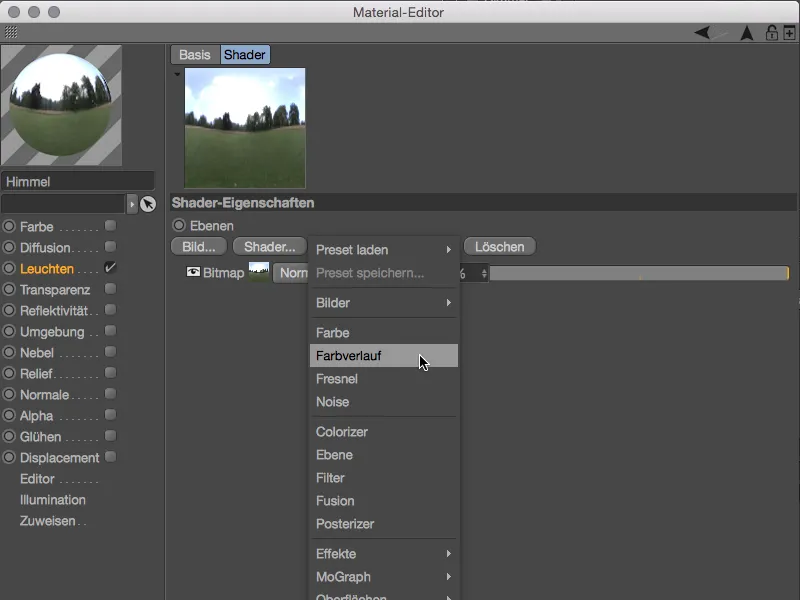The width and height of the screenshot is (800, 600).
Task: Click the percentage value stepper arrows
Action: tap(484, 274)
